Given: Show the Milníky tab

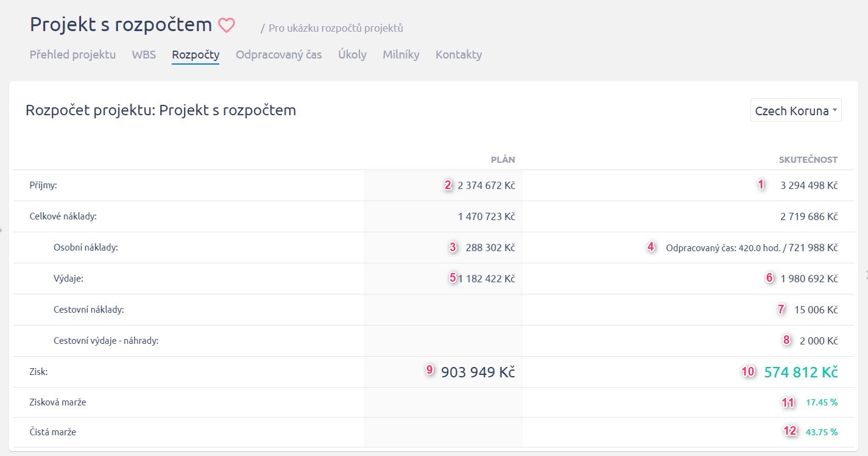Looking at the screenshot, I should click(401, 55).
